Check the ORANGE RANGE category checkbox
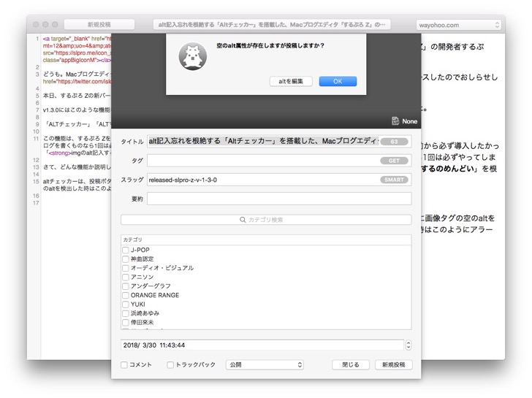This screenshot has width=532, height=398. click(x=126, y=295)
